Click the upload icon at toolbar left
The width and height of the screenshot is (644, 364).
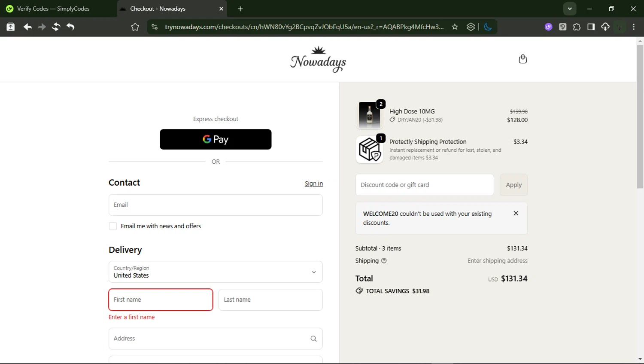(x=11, y=27)
